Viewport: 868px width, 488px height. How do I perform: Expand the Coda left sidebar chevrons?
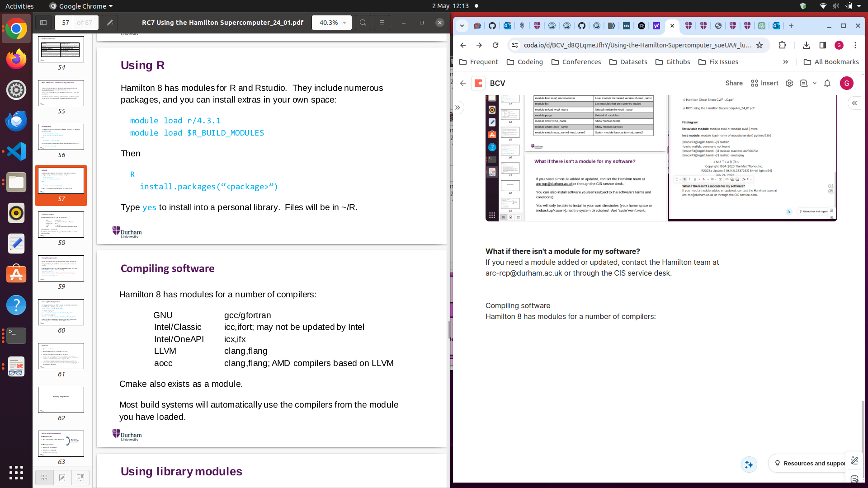click(x=458, y=108)
